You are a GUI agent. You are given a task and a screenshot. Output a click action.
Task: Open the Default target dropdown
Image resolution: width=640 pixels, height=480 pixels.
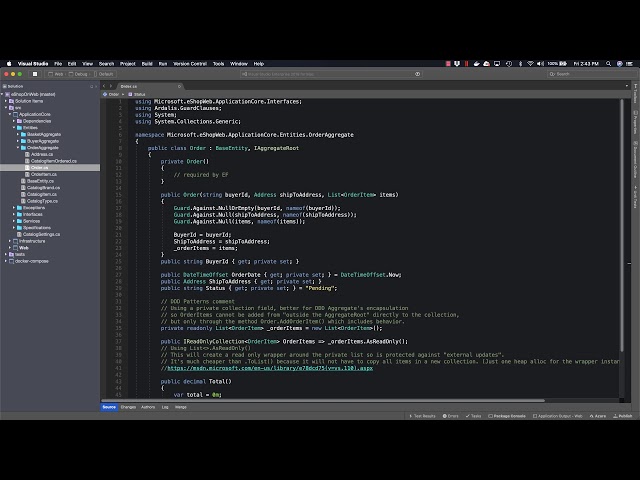click(x=103, y=74)
